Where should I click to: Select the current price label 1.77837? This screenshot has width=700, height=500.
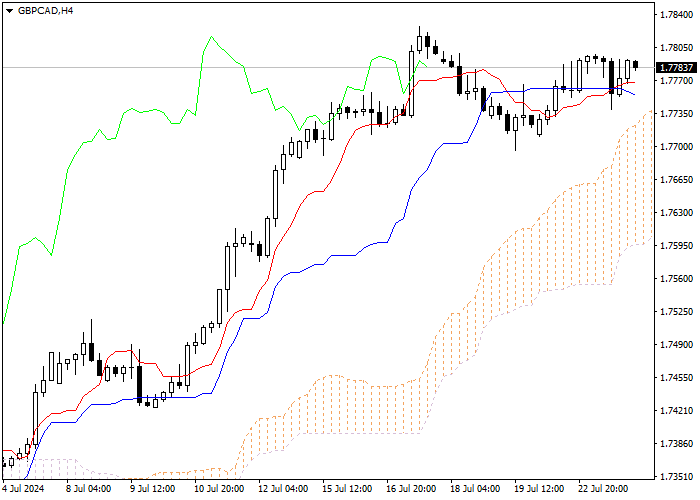(x=676, y=68)
